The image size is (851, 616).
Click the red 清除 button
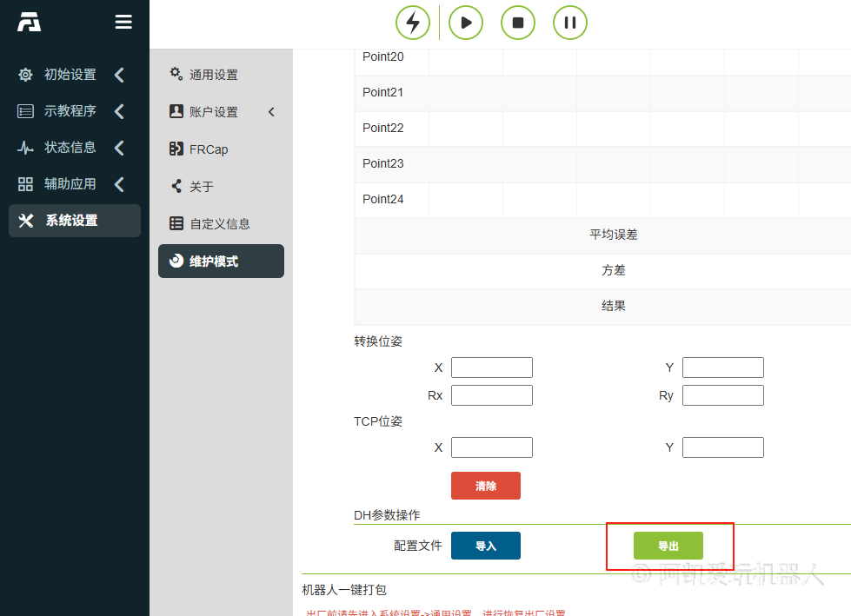tap(485, 486)
